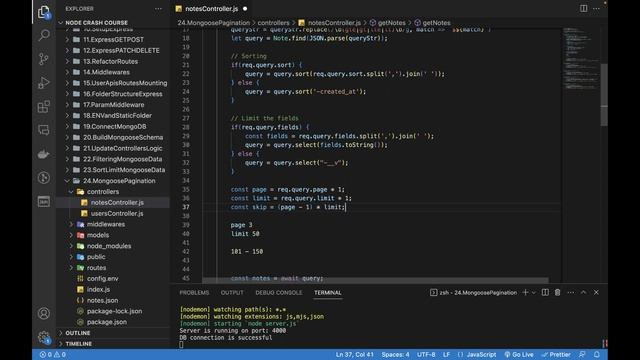Open Source Control view
The height and width of the screenshot is (360, 640).
[x=44, y=59]
